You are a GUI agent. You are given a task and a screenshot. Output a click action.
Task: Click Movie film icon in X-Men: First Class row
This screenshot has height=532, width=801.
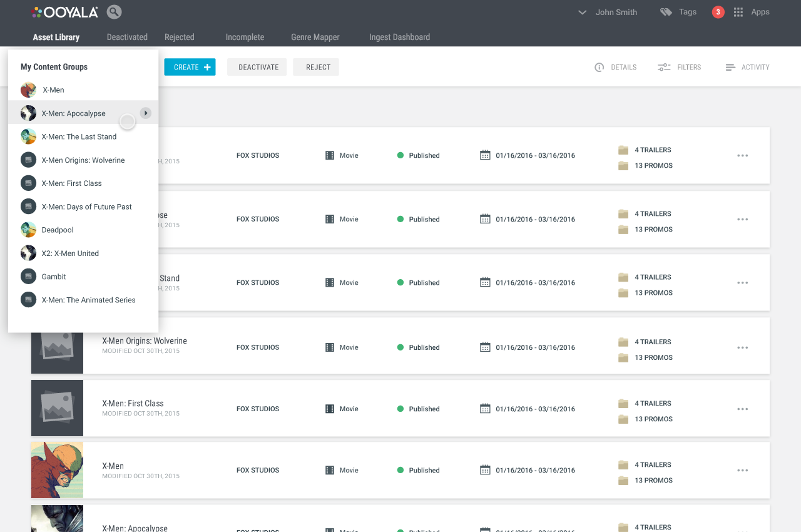[330, 409]
